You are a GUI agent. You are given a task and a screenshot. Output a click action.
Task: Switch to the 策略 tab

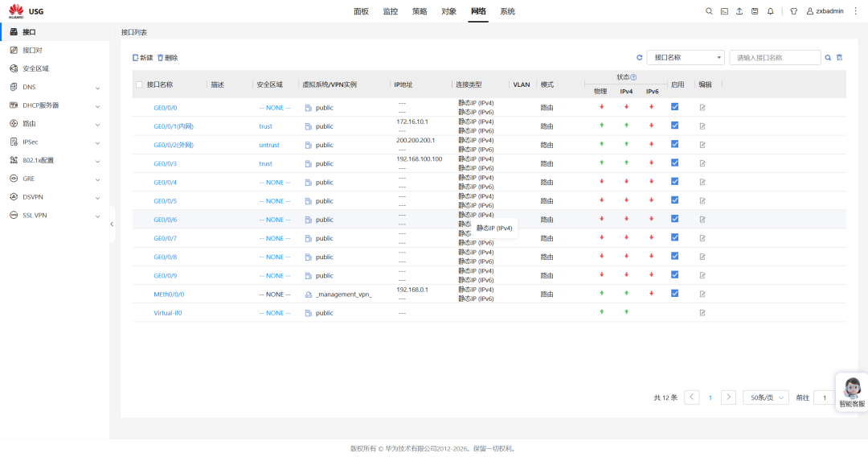(420, 11)
